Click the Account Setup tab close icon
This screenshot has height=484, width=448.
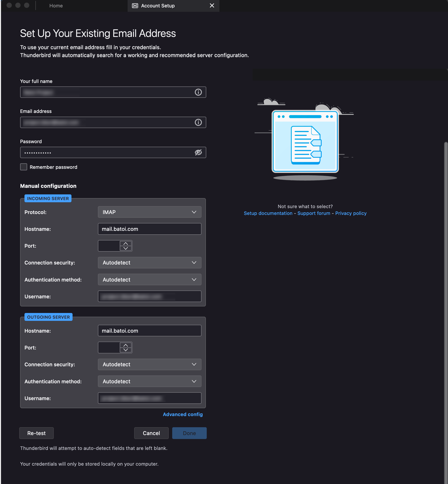212,5
